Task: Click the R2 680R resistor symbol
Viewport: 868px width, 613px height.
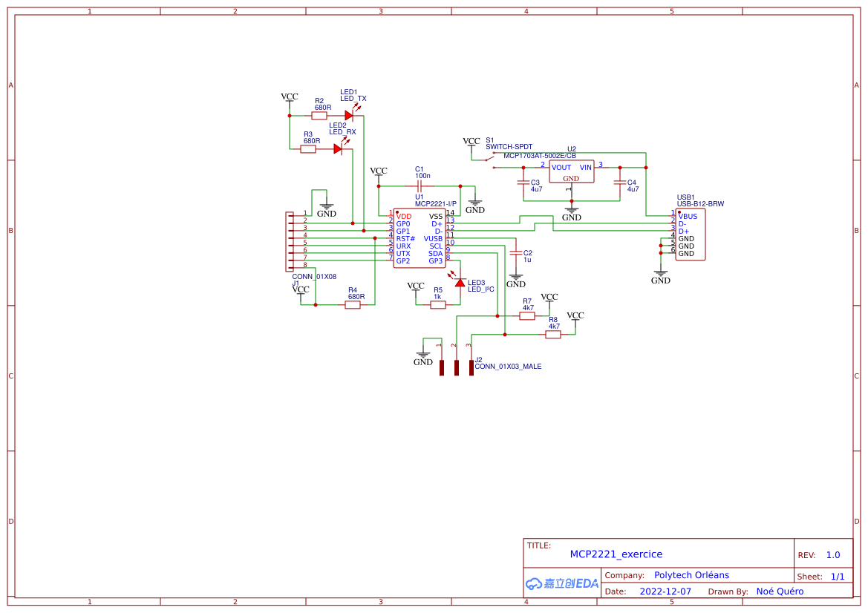Action: click(319, 116)
